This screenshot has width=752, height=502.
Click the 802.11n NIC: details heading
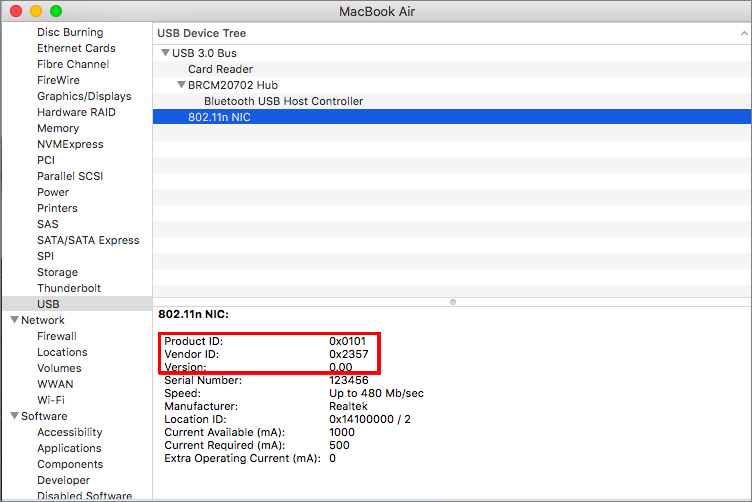pyautogui.click(x=193, y=314)
